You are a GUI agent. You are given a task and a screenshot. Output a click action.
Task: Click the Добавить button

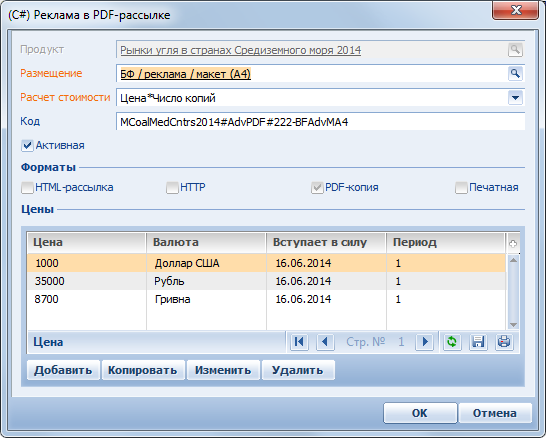point(63,370)
